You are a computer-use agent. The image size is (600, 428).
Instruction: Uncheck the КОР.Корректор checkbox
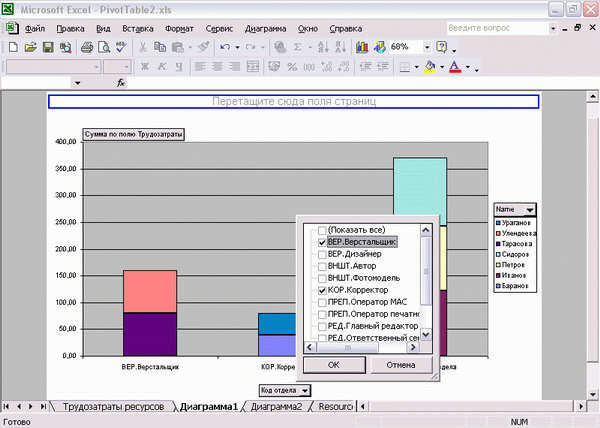322,290
